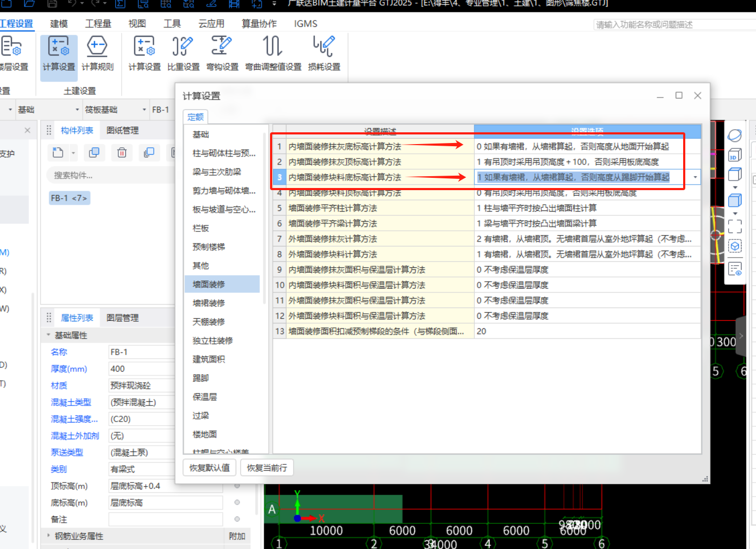
Task: Click the copy component icon in 构件列表
Action: pos(94,153)
